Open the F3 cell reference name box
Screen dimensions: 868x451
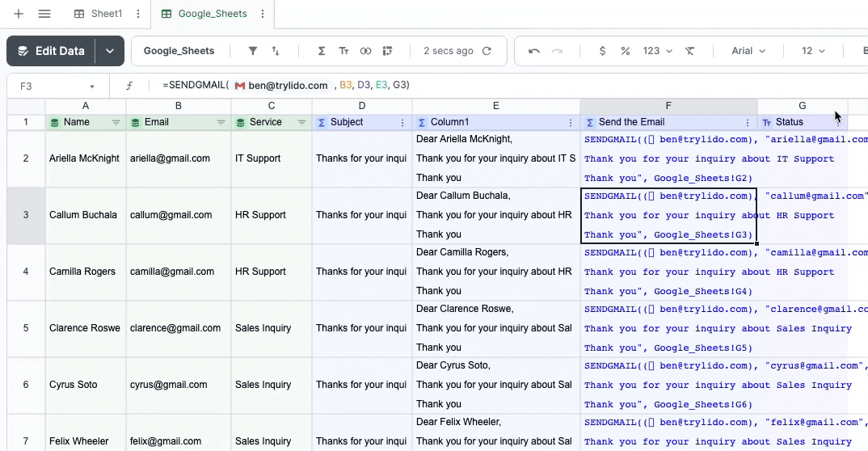(x=57, y=86)
